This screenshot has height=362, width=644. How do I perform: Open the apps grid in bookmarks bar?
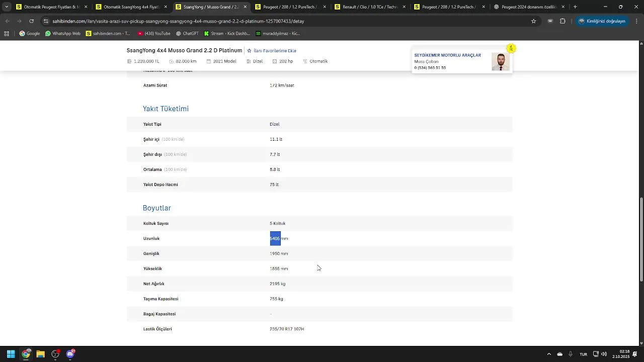point(7,34)
